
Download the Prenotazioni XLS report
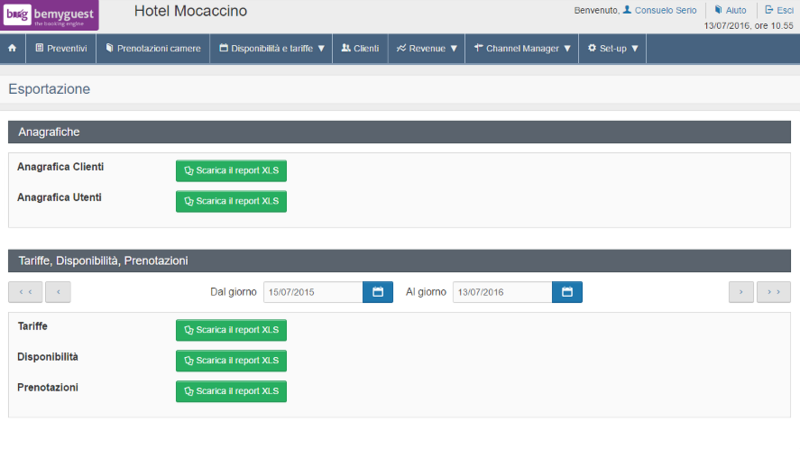click(231, 391)
